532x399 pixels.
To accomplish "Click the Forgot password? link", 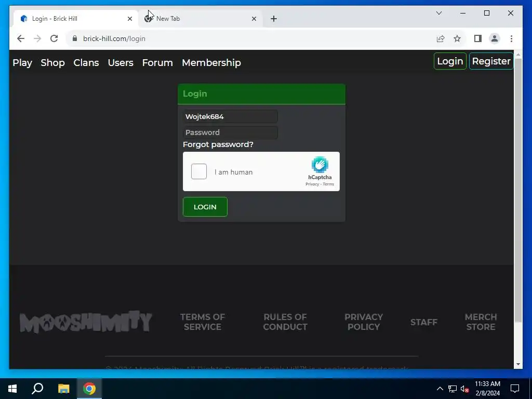I will pos(218,144).
